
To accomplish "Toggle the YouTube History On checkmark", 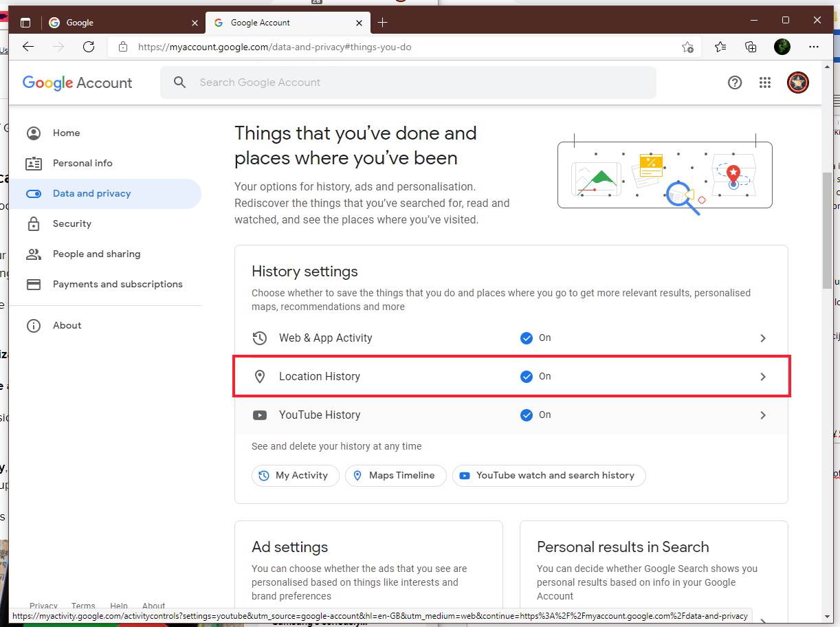I will (x=527, y=415).
